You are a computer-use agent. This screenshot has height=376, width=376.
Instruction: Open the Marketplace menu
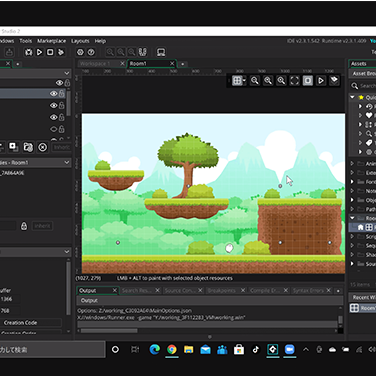[x=51, y=41]
